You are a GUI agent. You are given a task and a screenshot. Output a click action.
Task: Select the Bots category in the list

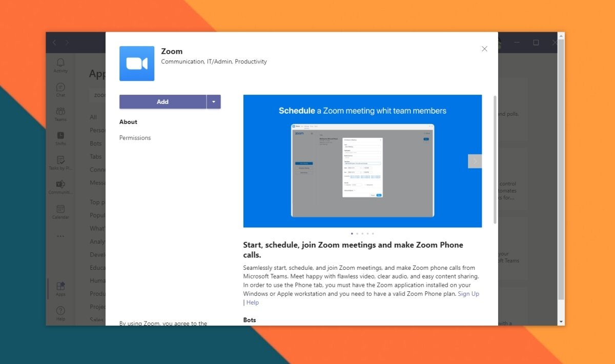coord(95,143)
